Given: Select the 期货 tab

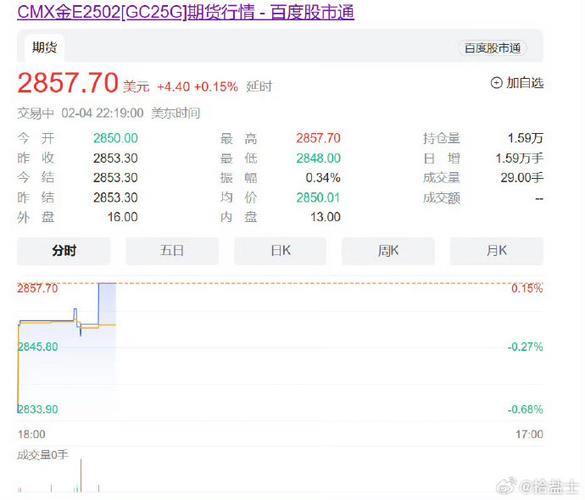Looking at the screenshot, I should coord(44,48).
